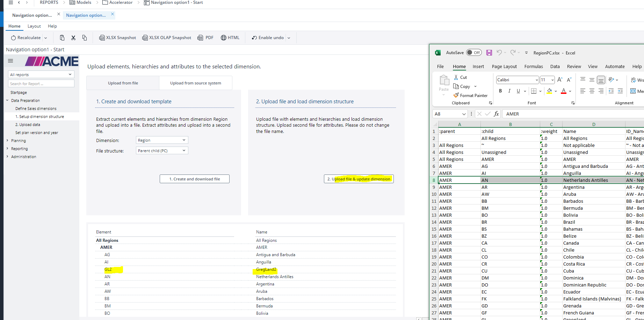Export report as PDF
The image size is (644, 320).
(205, 38)
